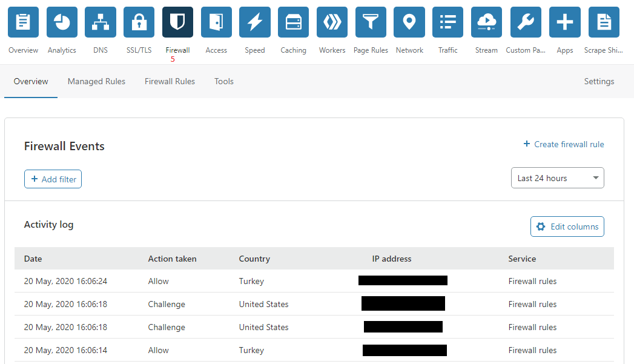Click the plus icon beside Create firewall rule
This screenshot has width=634, height=364.
[x=526, y=144]
